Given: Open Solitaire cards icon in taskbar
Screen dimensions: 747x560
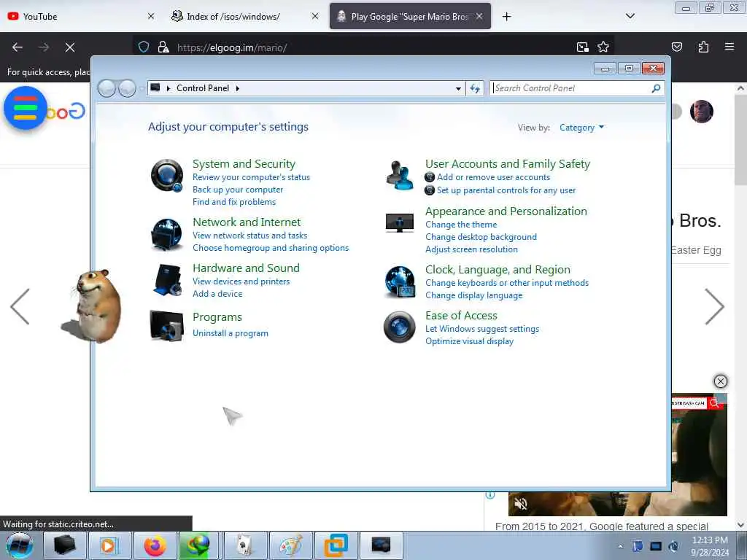Looking at the screenshot, I should pos(245,545).
